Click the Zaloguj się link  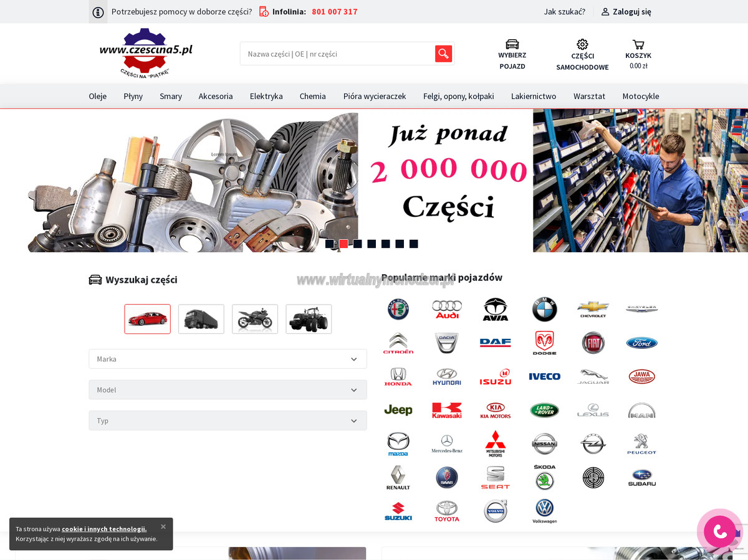[626, 12]
